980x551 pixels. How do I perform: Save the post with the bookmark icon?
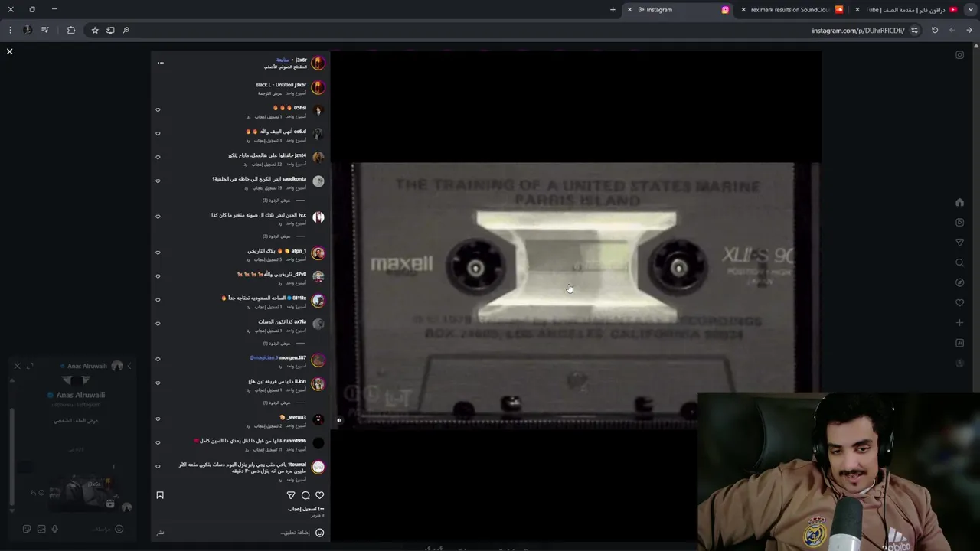(x=160, y=495)
